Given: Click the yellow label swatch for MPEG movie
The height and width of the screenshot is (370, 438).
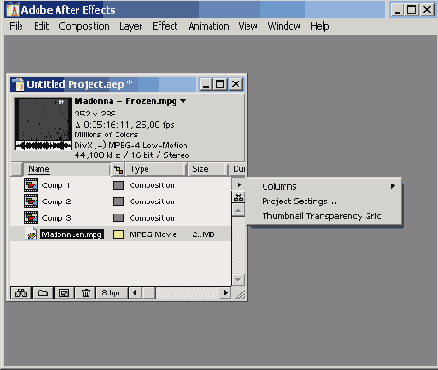Looking at the screenshot, I should [x=118, y=235].
